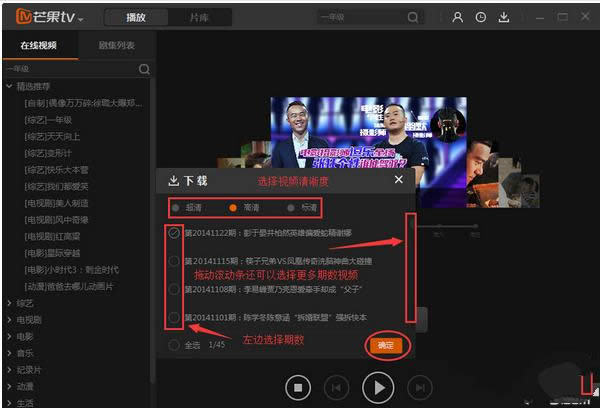This screenshot has height=408, width=600.
Task: Expand the 电视剧 category in sidebar
Action: pos(8,319)
